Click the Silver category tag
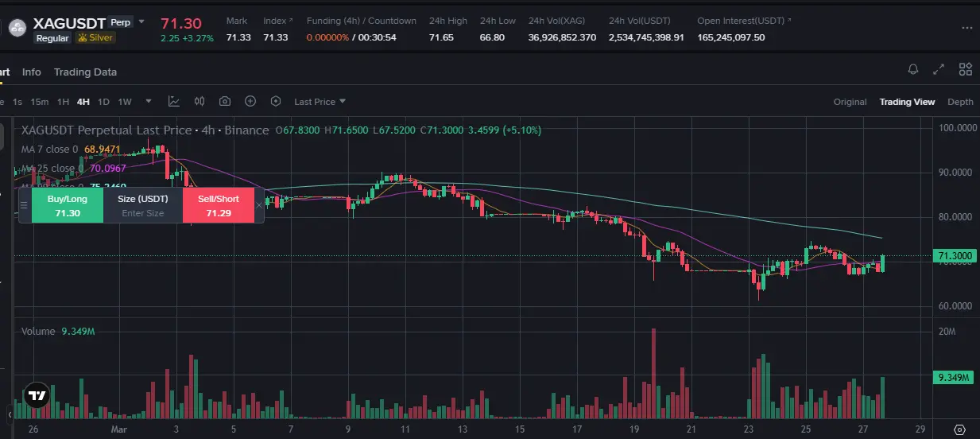 tap(95, 37)
